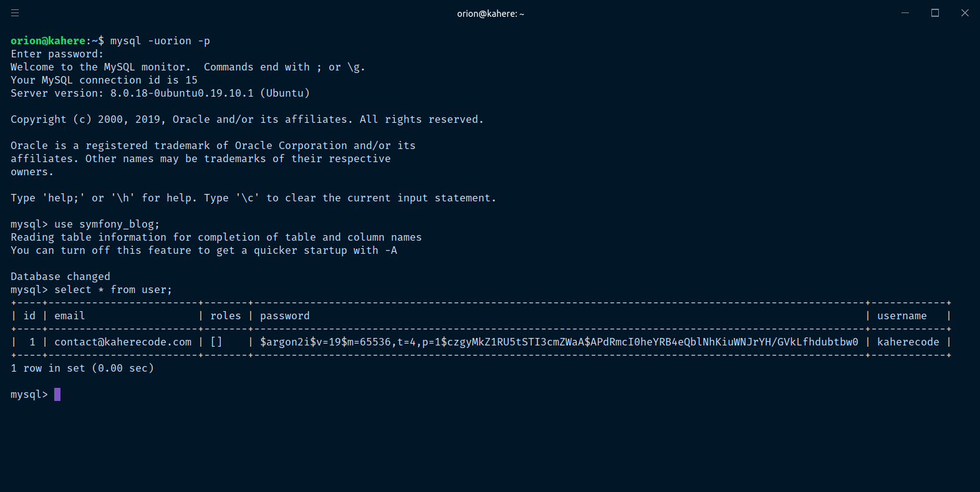
Task: Click the 'roles' column header
Action: 225,316
